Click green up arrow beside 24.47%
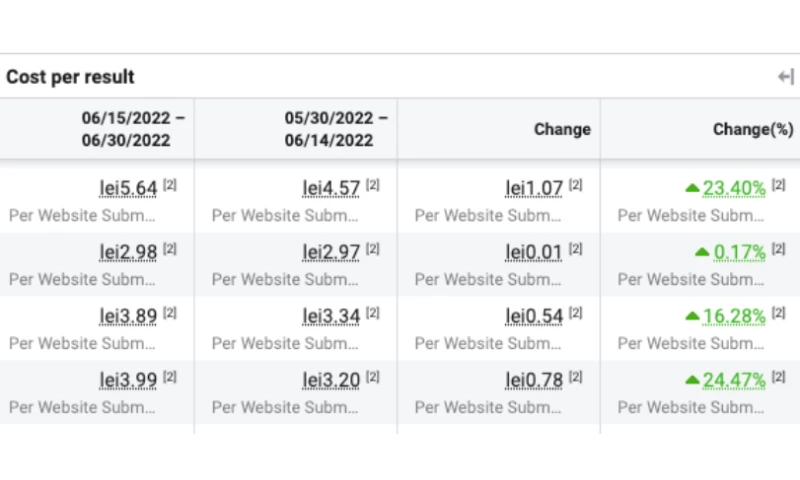 click(x=692, y=380)
